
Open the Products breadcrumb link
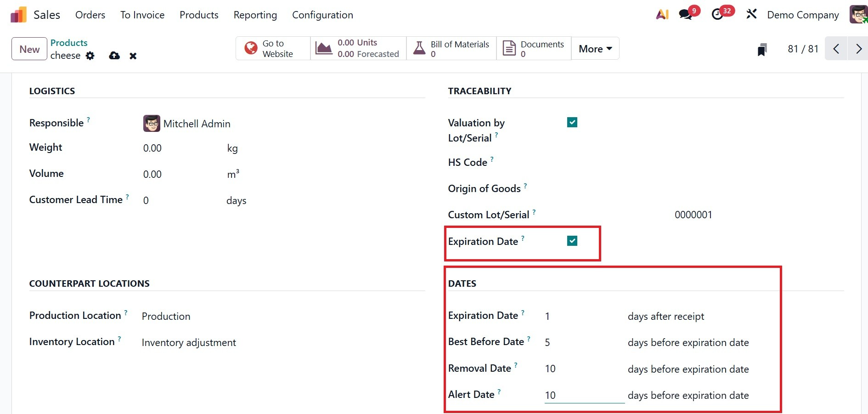coord(69,43)
